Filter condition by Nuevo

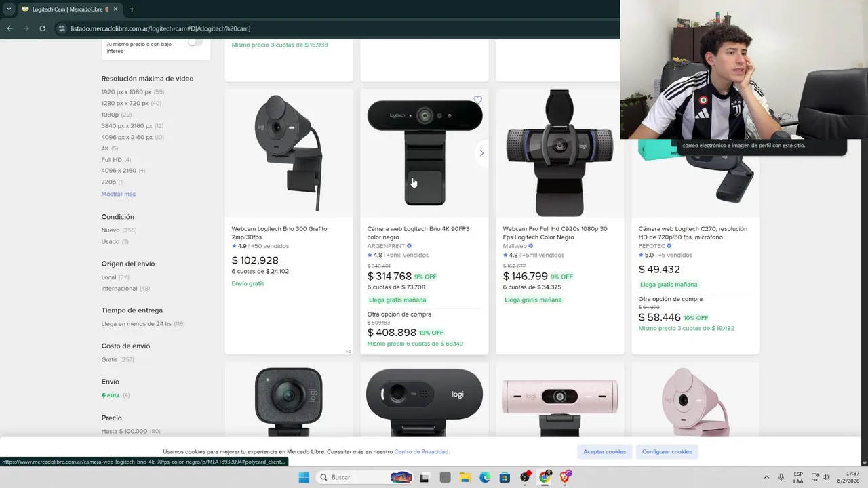tap(111, 230)
